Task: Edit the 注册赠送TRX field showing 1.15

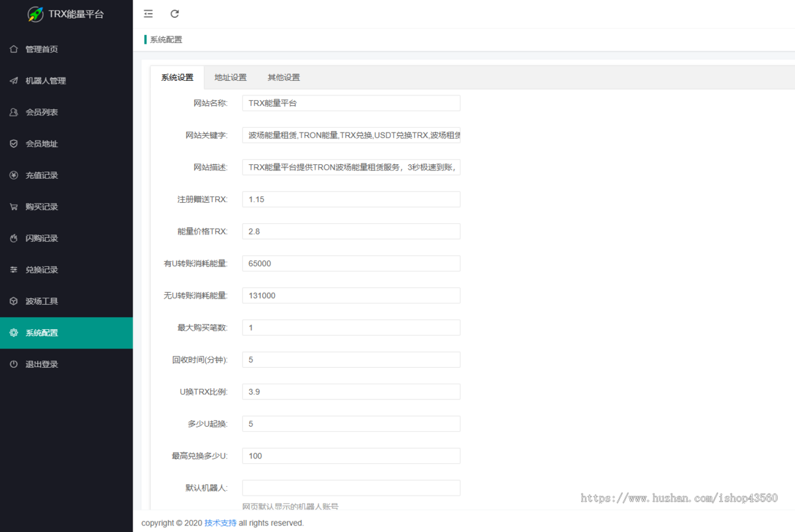Action: tap(351, 199)
